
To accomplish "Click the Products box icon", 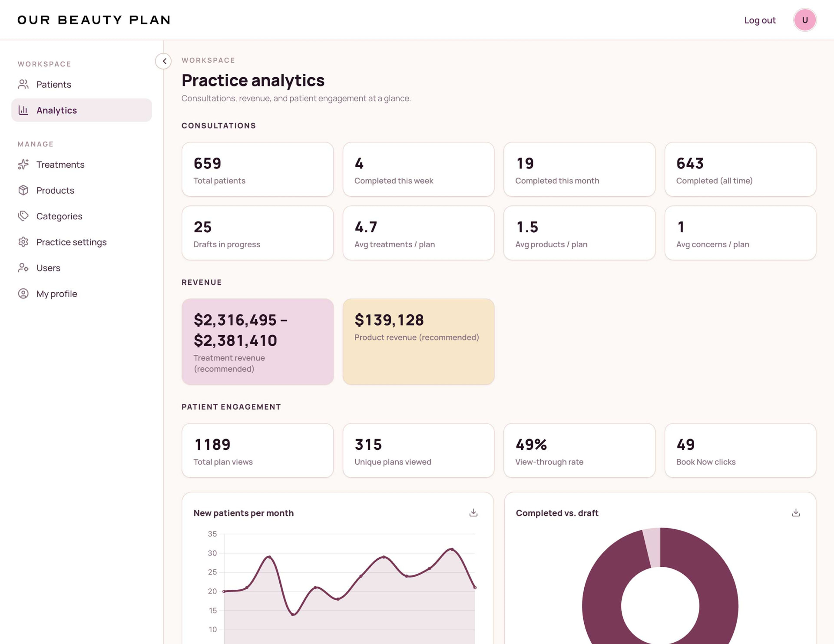I will (x=23, y=190).
